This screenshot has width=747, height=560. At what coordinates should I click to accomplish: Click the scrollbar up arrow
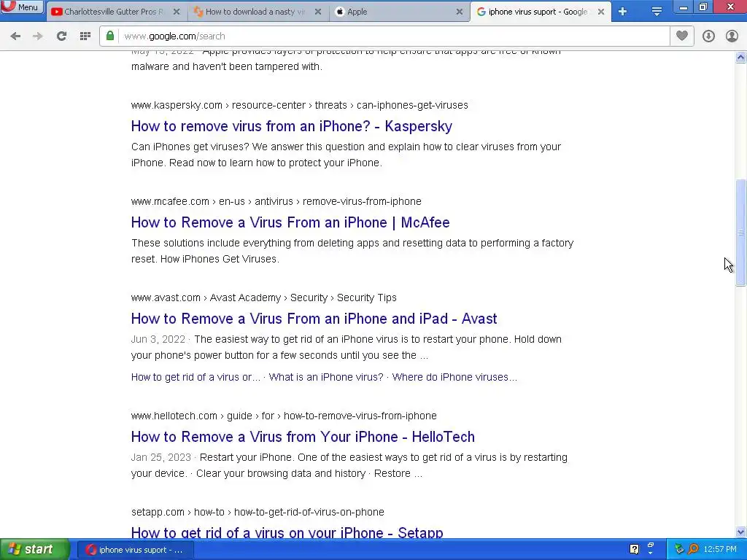[x=741, y=57]
